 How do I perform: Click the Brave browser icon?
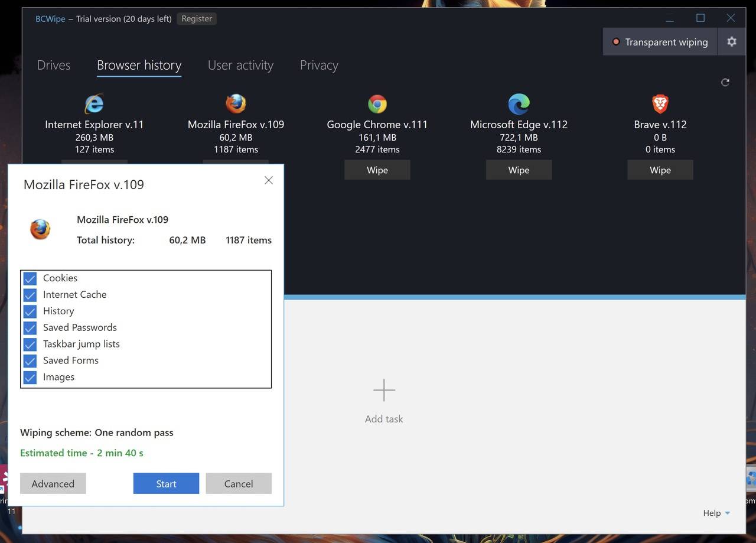pos(660,104)
